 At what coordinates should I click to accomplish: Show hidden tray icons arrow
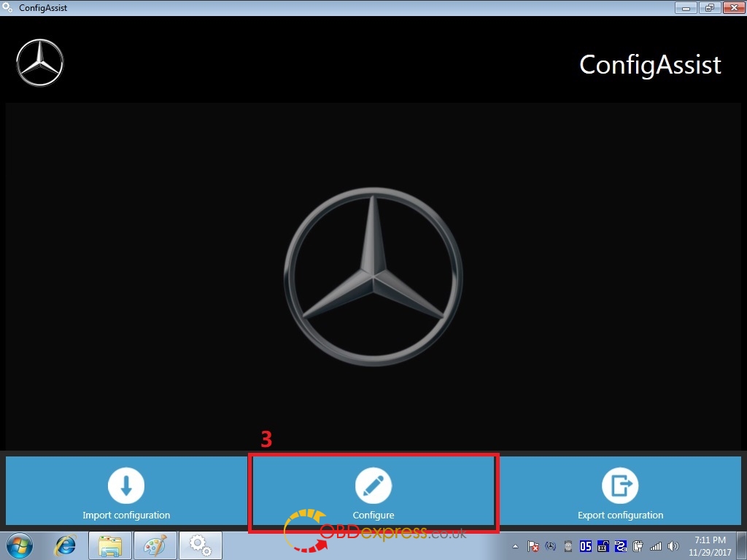click(x=516, y=546)
